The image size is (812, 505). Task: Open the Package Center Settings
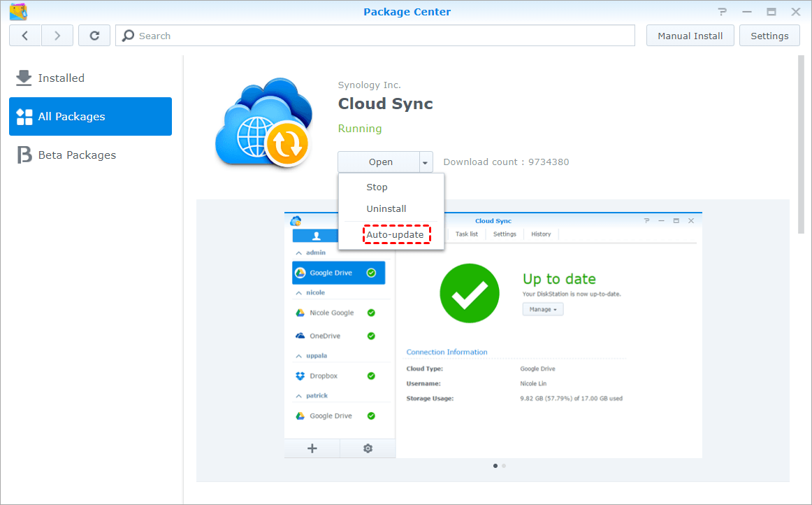(769, 36)
